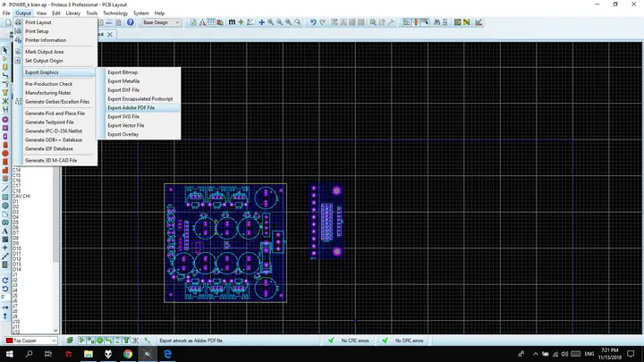Select Generate Gerber/Excellon Files
644x362 pixels.
click(57, 102)
